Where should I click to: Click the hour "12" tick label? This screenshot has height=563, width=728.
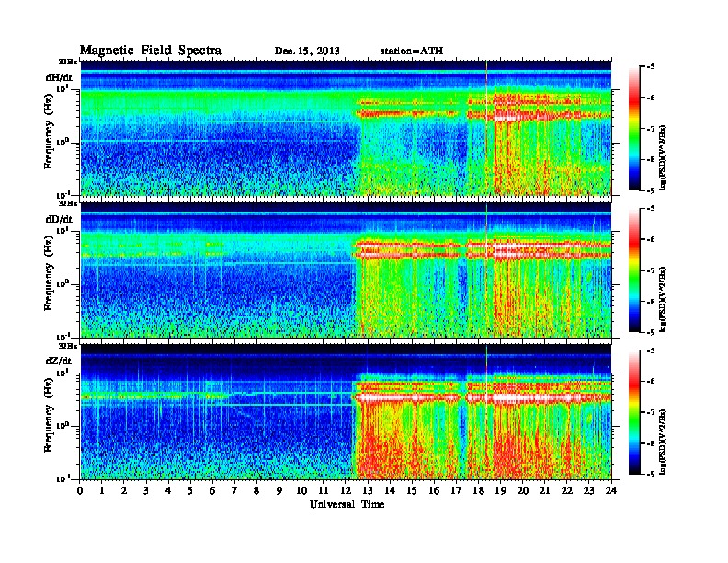click(346, 490)
